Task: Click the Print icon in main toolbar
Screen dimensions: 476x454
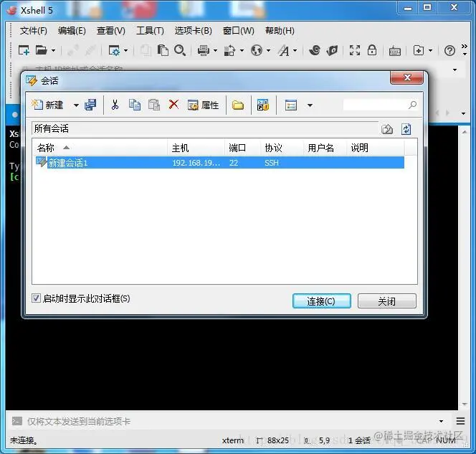Action: (x=204, y=50)
